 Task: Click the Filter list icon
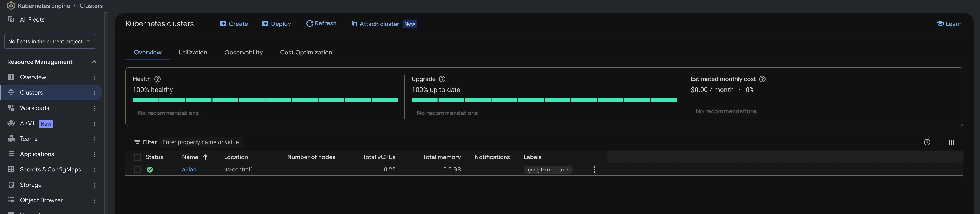(x=137, y=142)
